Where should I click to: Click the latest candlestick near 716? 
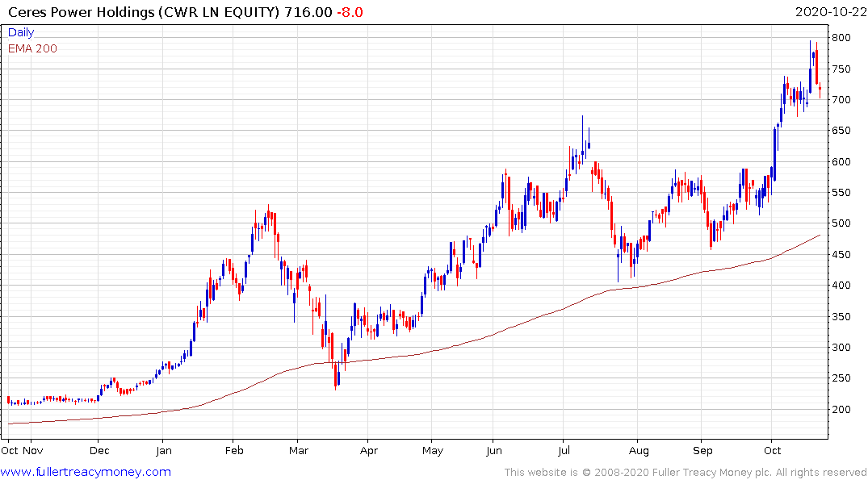pyautogui.click(x=820, y=90)
